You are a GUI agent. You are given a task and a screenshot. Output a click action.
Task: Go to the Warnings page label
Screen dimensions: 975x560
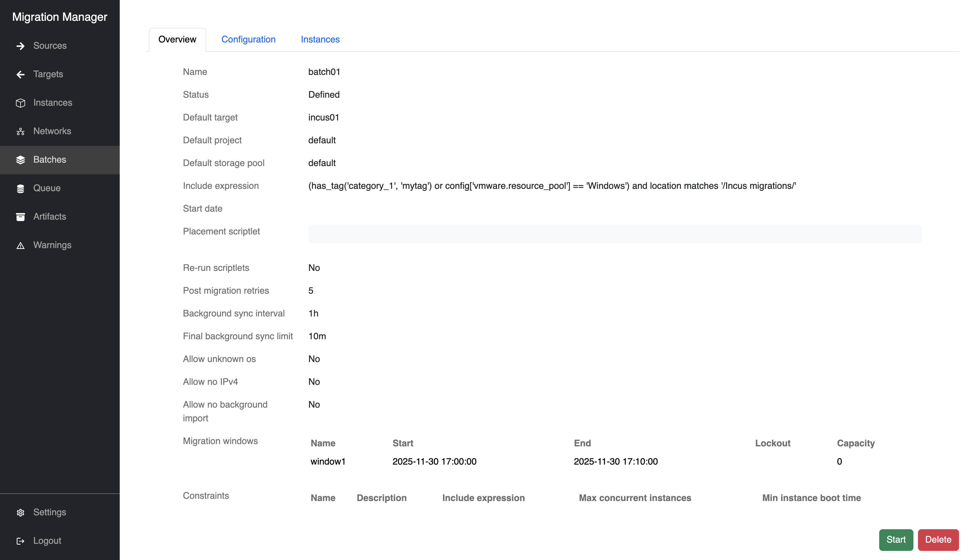click(x=52, y=245)
